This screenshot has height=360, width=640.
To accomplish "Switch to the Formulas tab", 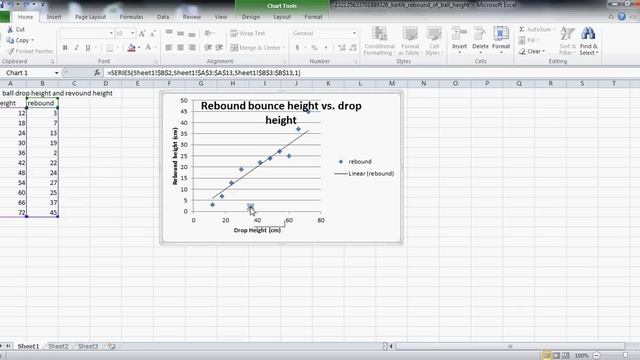I will tap(131, 17).
